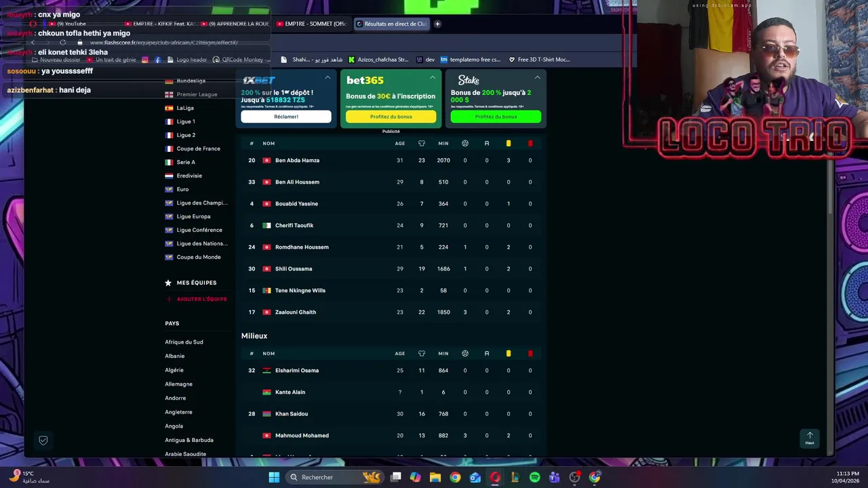Open the Ligue Europa link

click(193, 216)
